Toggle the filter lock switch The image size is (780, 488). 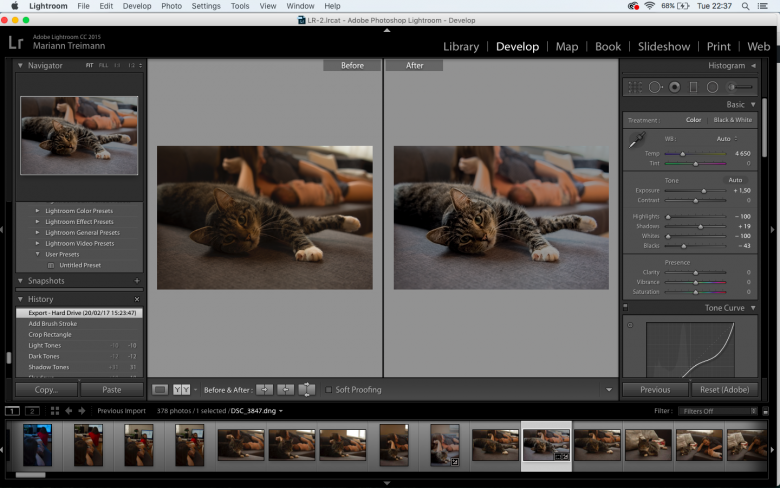[766, 411]
